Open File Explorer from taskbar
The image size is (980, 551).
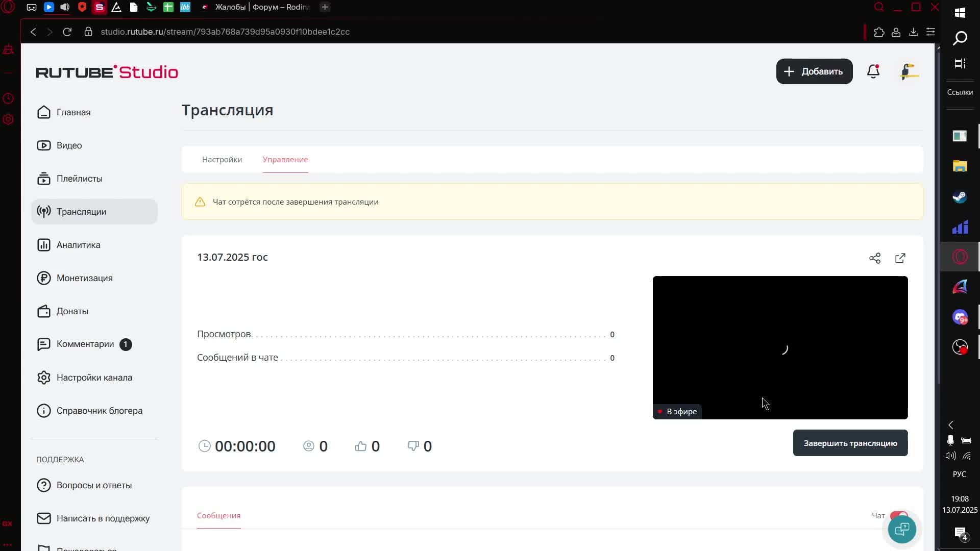point(960,166)
